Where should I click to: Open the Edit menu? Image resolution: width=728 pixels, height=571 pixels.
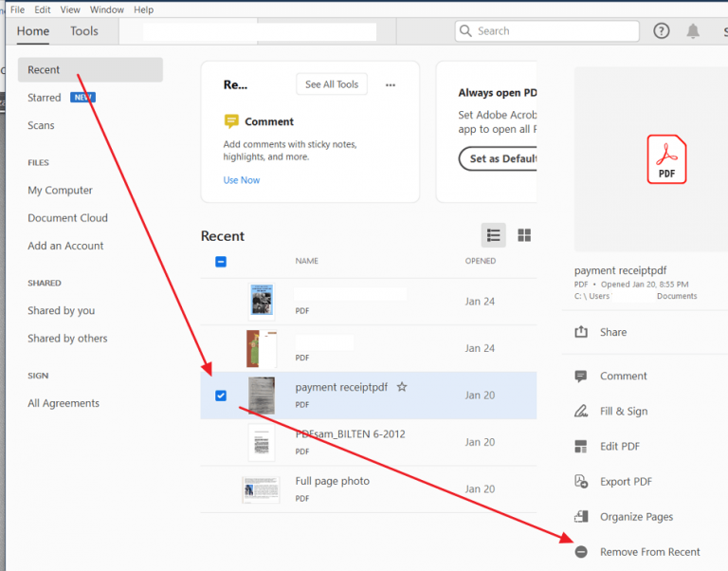tap(43, 9)
